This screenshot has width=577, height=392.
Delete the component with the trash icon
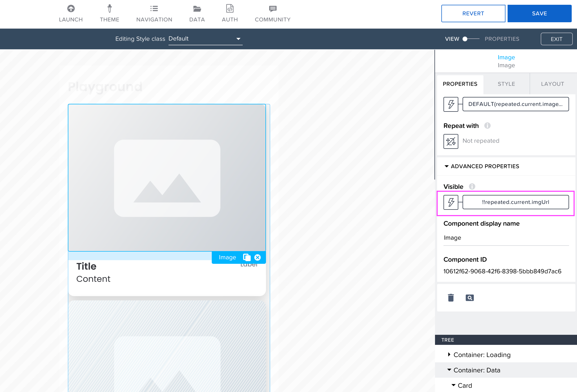[x=451, y=298]
